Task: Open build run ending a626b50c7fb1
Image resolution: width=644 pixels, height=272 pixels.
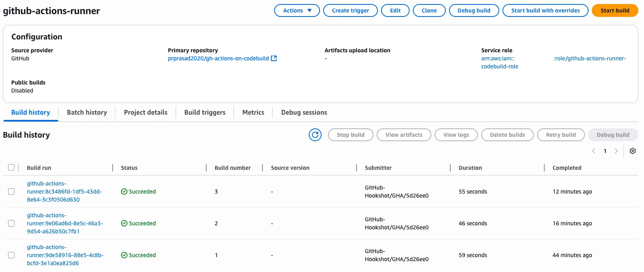Action: (65, 223)
